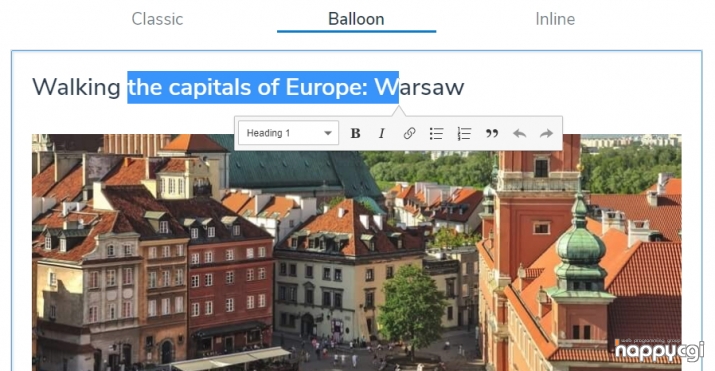
Task: Undo the last change
Action: (x=519, y=133)
